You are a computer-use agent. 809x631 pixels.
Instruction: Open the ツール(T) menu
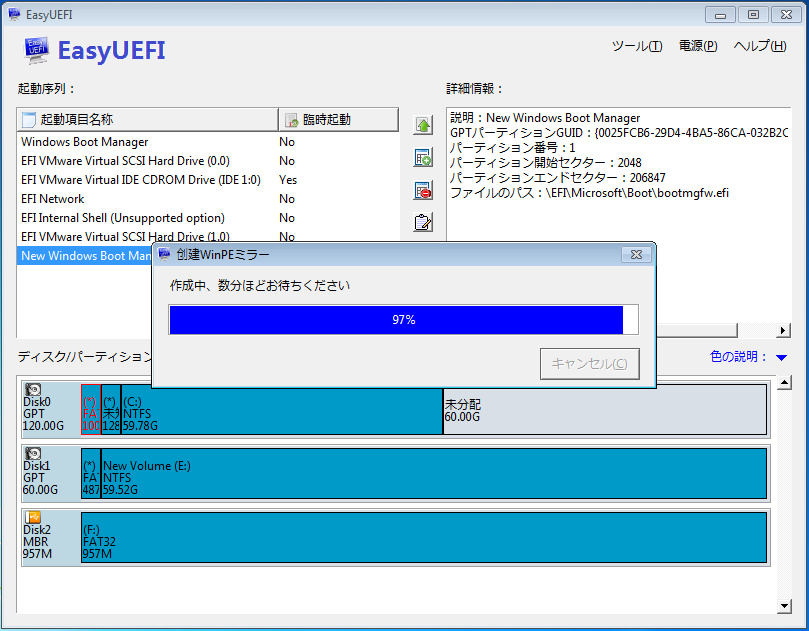(x=636, y=45)
